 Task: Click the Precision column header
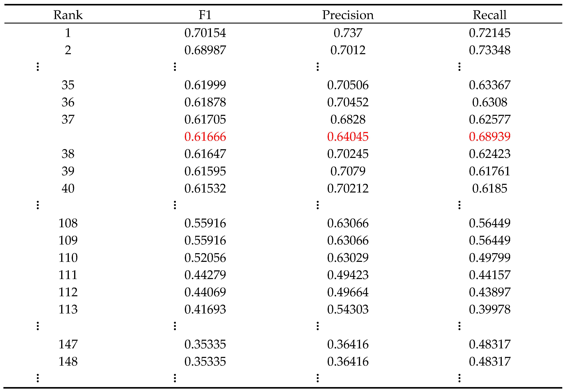coord(348,15)
